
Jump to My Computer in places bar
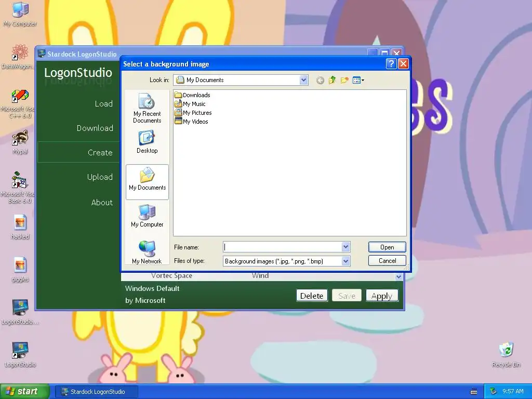[147, 216]
